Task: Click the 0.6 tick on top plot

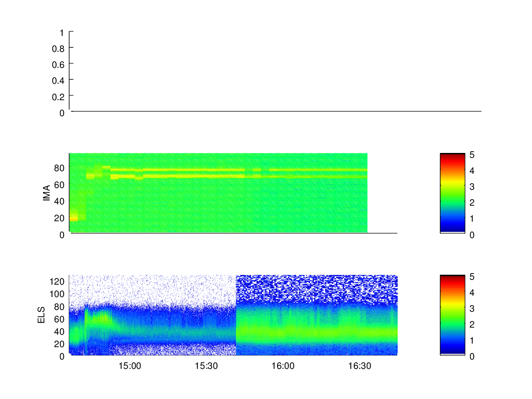Action: click(x=59, y=64)
